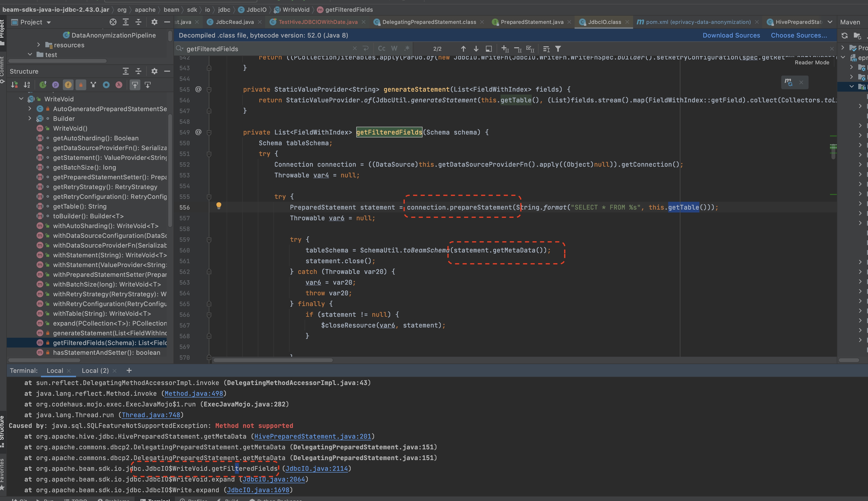Screen dimensions: 868x501
Task: Toggle show lambdas in Structure panel
Action: (x=119, y=85)
